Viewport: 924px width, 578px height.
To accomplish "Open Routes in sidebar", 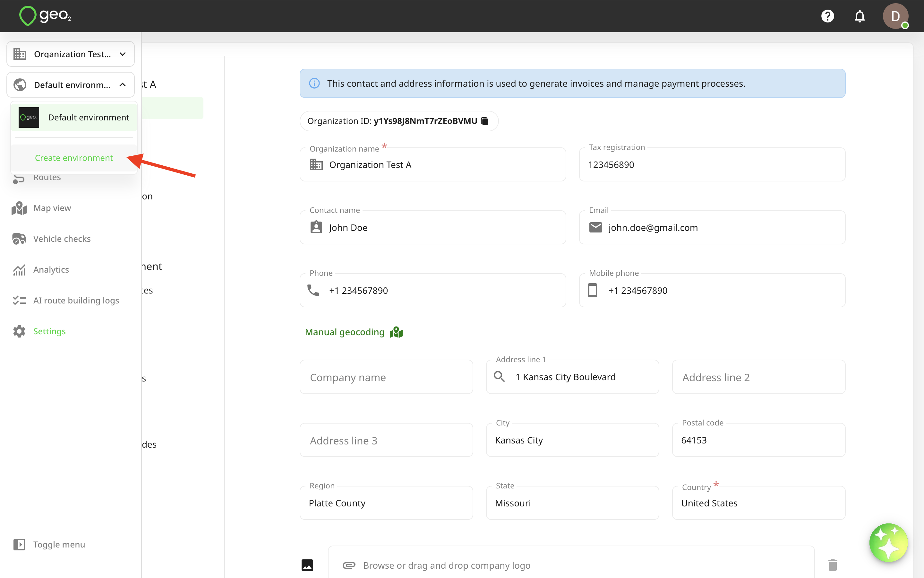I will coord(47,177).
